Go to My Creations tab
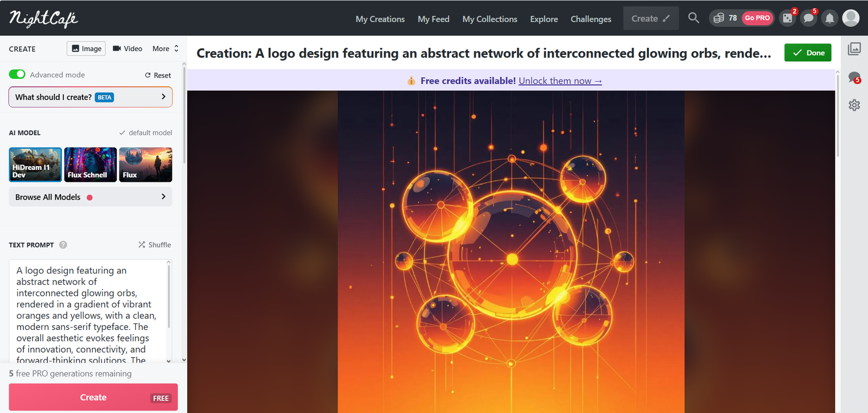 click(x=380, y=19)
